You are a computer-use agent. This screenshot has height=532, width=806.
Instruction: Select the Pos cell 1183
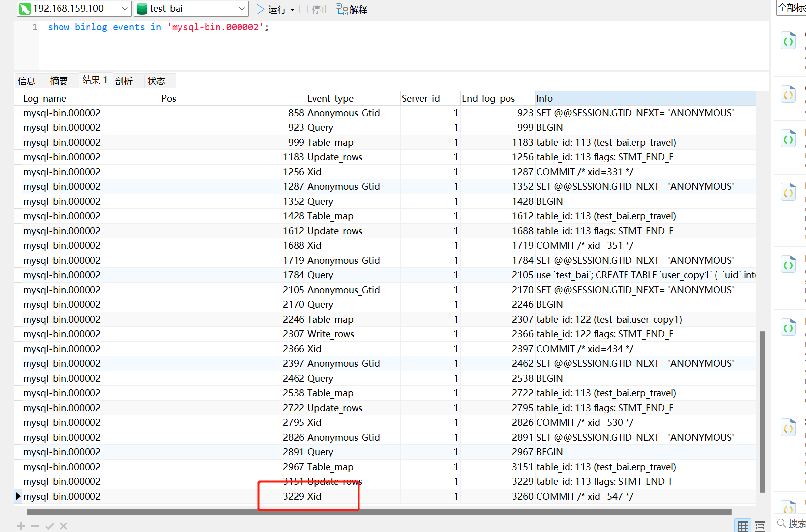(x=233, y=157)
